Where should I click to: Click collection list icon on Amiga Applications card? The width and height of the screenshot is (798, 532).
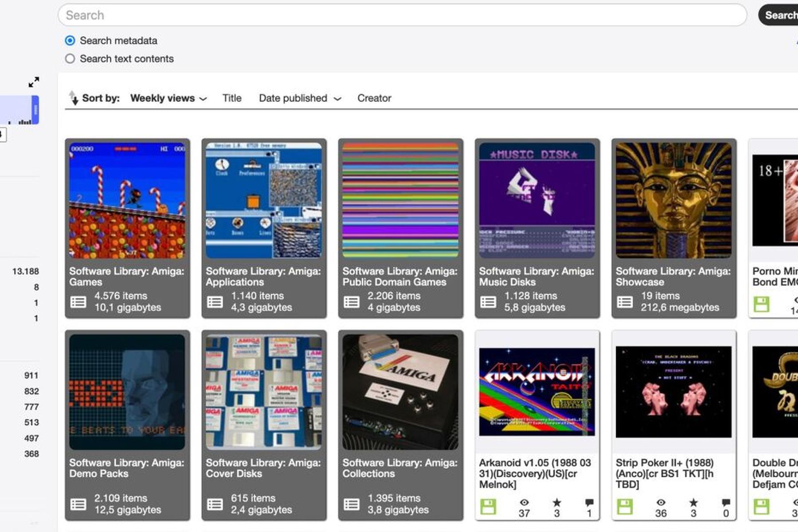click(215, 302)
